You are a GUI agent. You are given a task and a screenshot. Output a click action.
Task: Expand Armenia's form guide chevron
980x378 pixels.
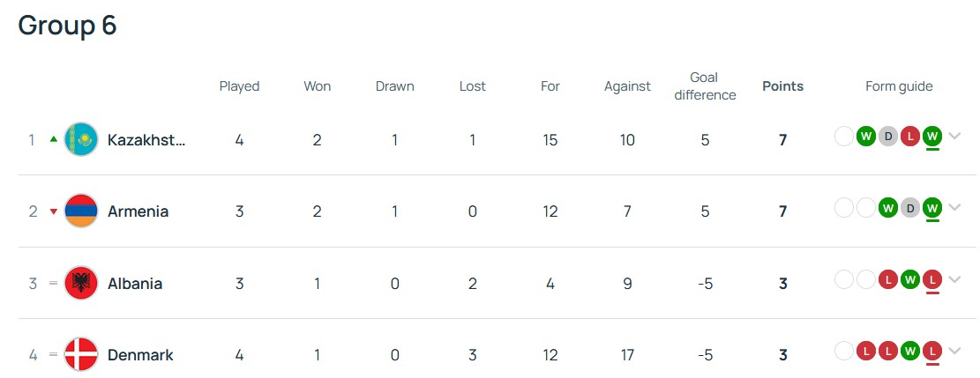[x=954, y=207]
